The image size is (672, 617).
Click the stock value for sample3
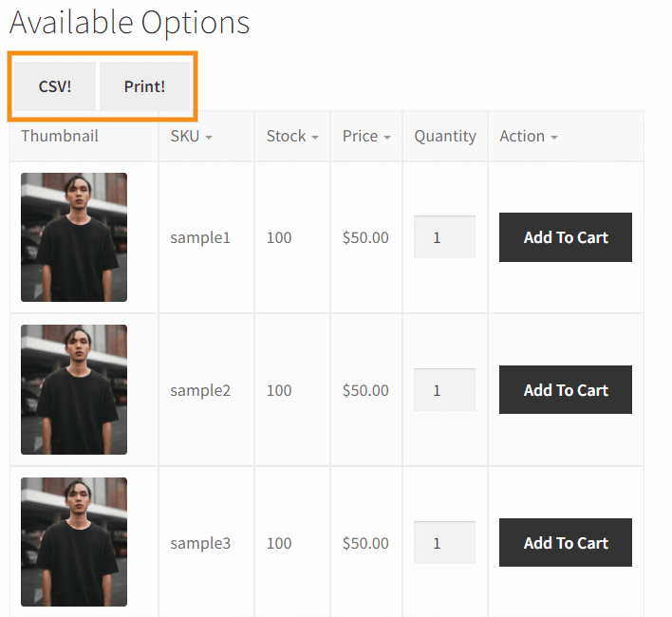click(x=279, y=543)
